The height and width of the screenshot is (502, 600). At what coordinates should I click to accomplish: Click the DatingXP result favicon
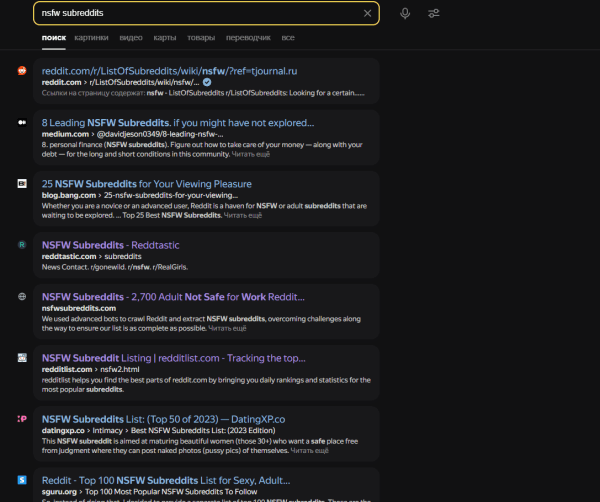pos(22,418)
